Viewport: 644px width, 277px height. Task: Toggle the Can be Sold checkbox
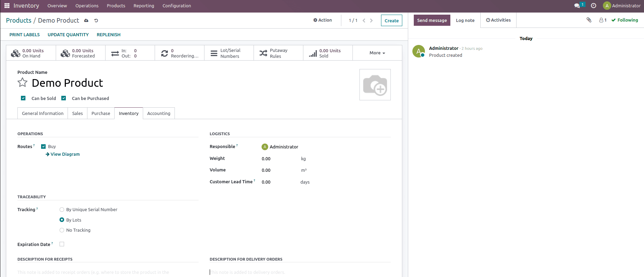click(x=23, y=98)
